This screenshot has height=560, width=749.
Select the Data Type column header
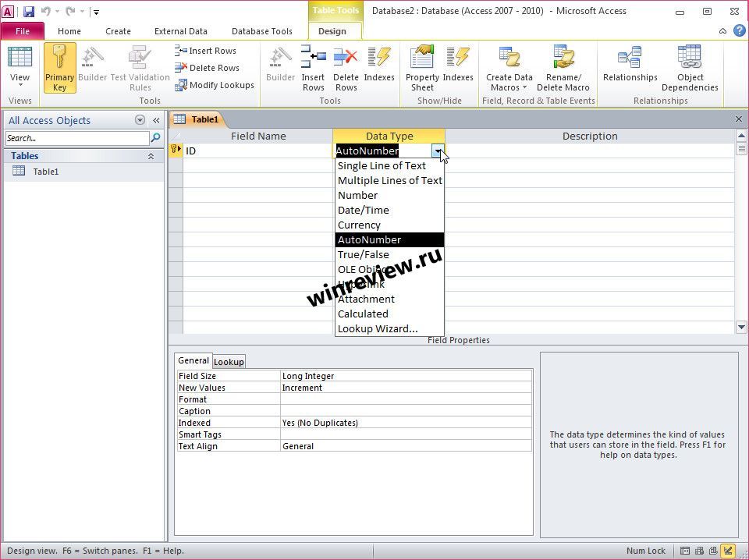click(x=389, y=136)
